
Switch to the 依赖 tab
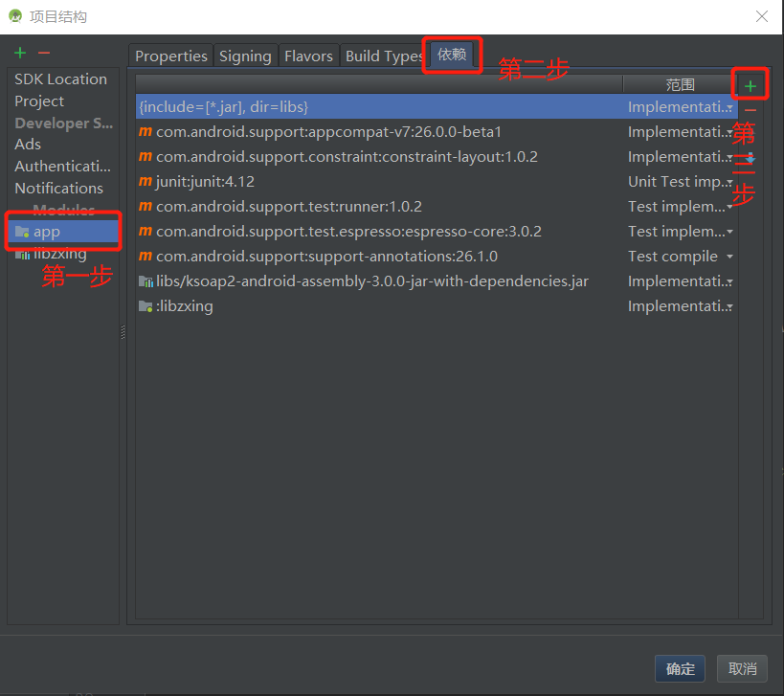(x=452, y=54)
